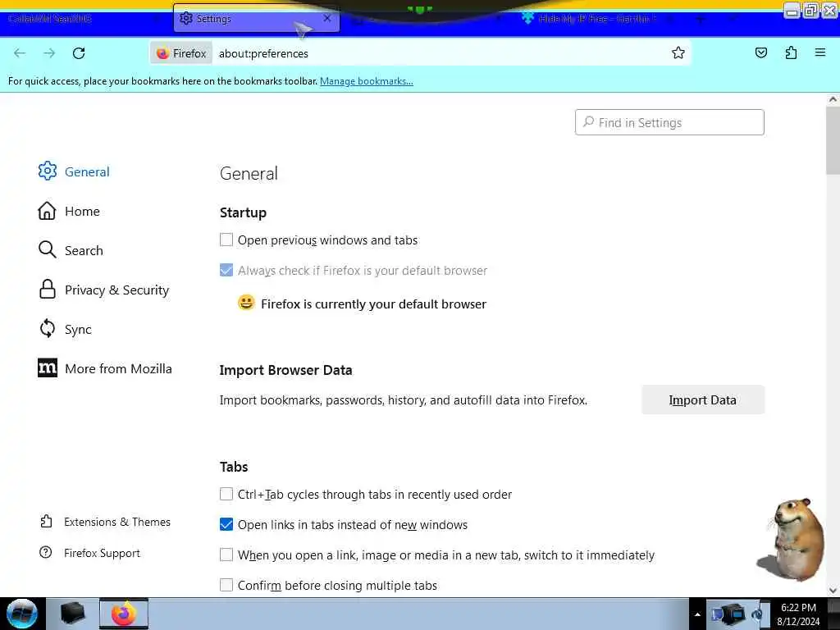
Task: Bookmark this page with the star icon
Action: [678, 52]
